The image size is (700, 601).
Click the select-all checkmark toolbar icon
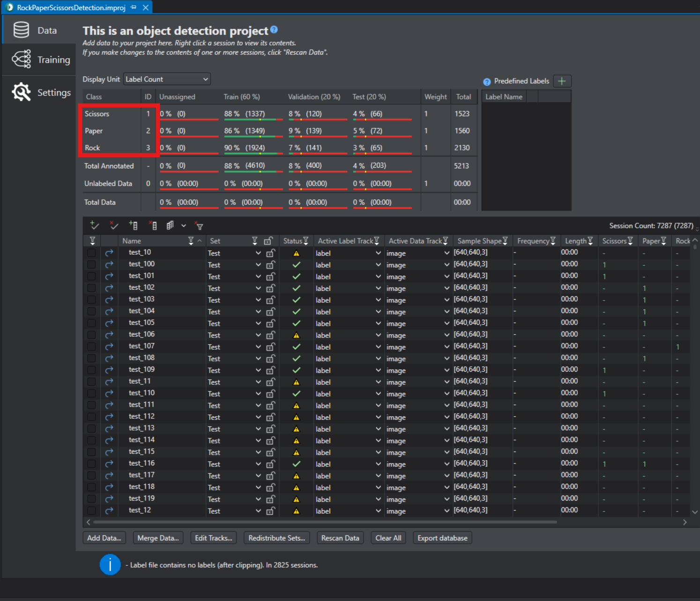[94, 225]
